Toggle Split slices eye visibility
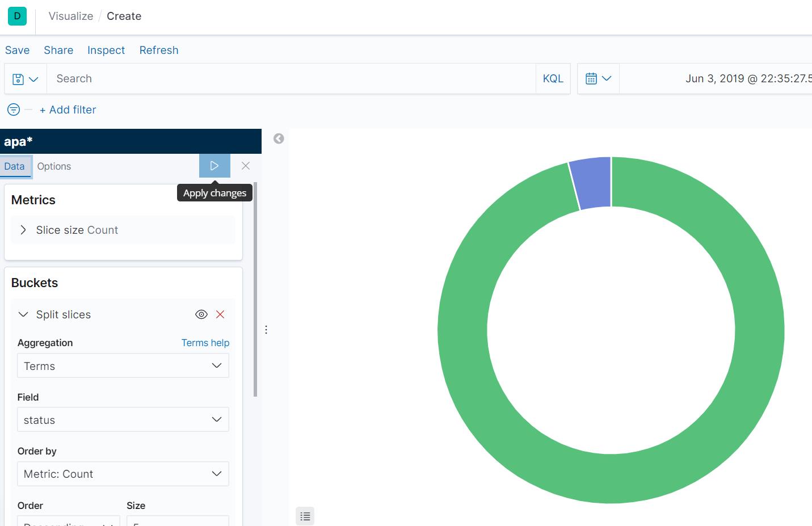This screenshot has height=526, width=812. (x=201, y=314)
